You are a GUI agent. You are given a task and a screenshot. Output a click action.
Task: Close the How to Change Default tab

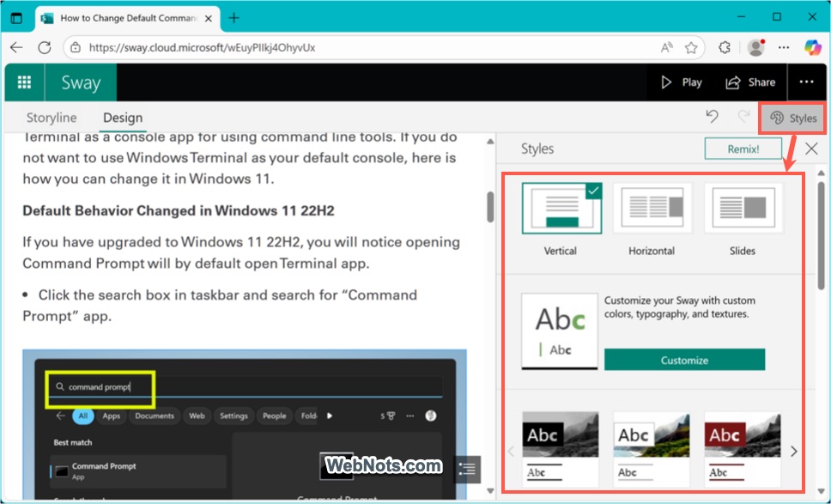point(209,18)
